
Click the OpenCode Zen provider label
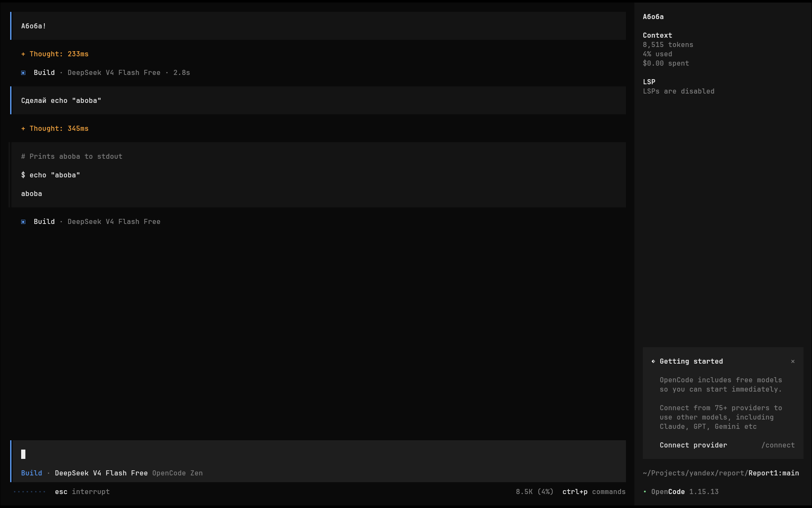click(178, 473)
